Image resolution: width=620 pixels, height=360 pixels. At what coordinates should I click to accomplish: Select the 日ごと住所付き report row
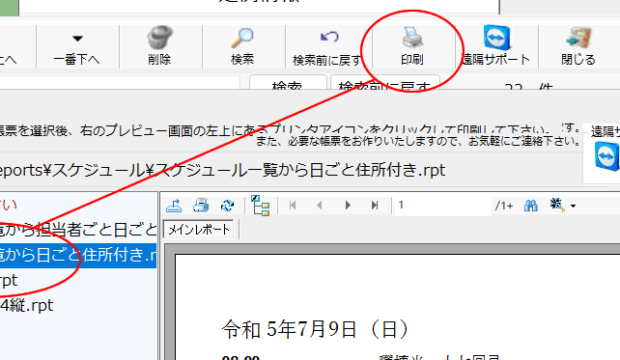click(78, 255)
